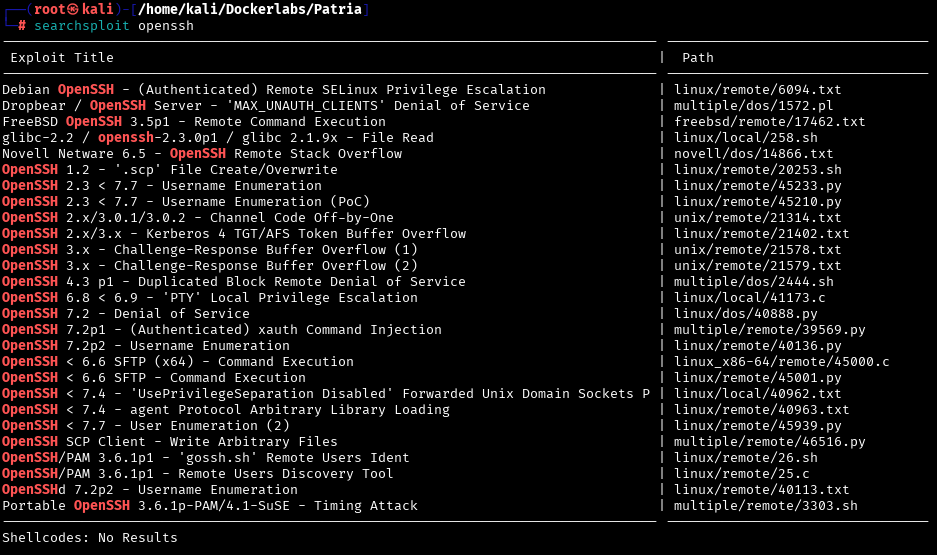Click the Dropbear MAX_UNAUTH_CLIENTS Denial of Service entry

point(266,106)
